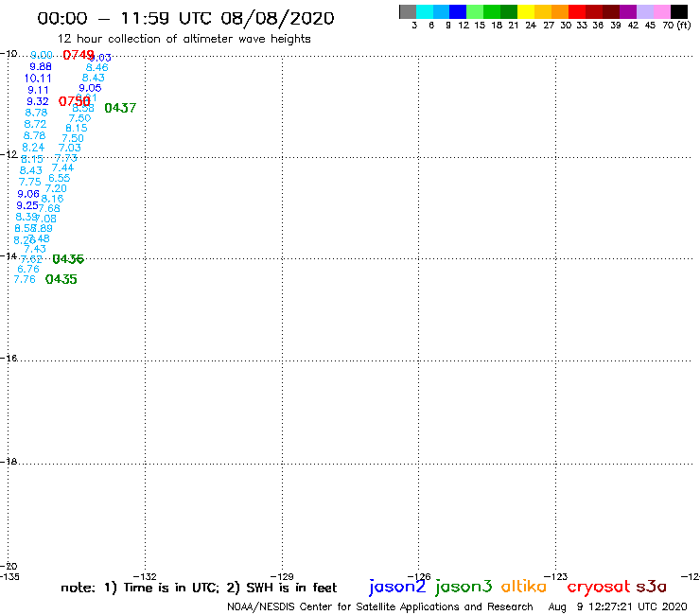Click the longitude axis label "-123"
700x615 pixels.
pos(556,576)
